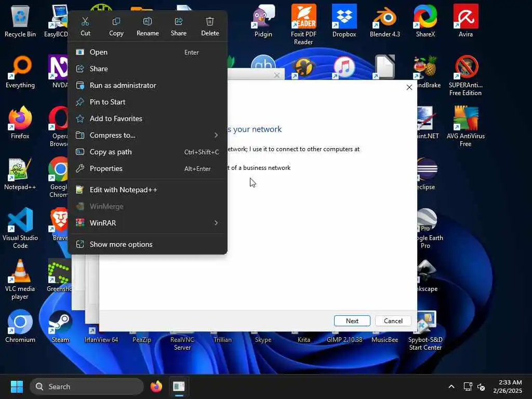Click the network status tray icon
The image size is (532, 399).
(x=468, y=387)
